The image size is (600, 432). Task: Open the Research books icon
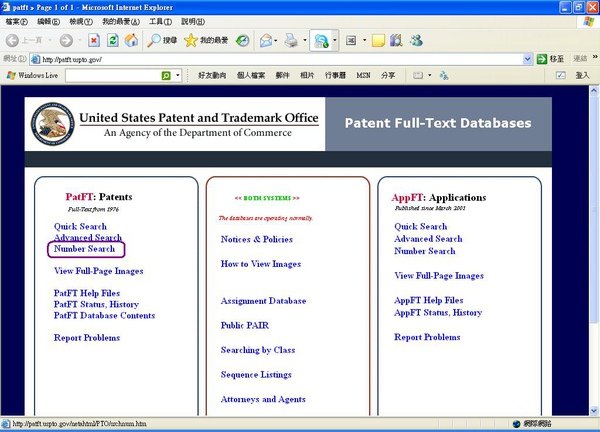coord(396,40)
